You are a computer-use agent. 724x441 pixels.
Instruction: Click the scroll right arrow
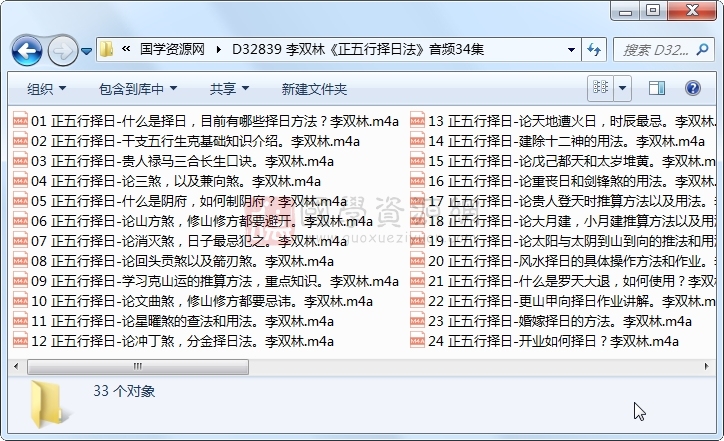coord(706,367)
